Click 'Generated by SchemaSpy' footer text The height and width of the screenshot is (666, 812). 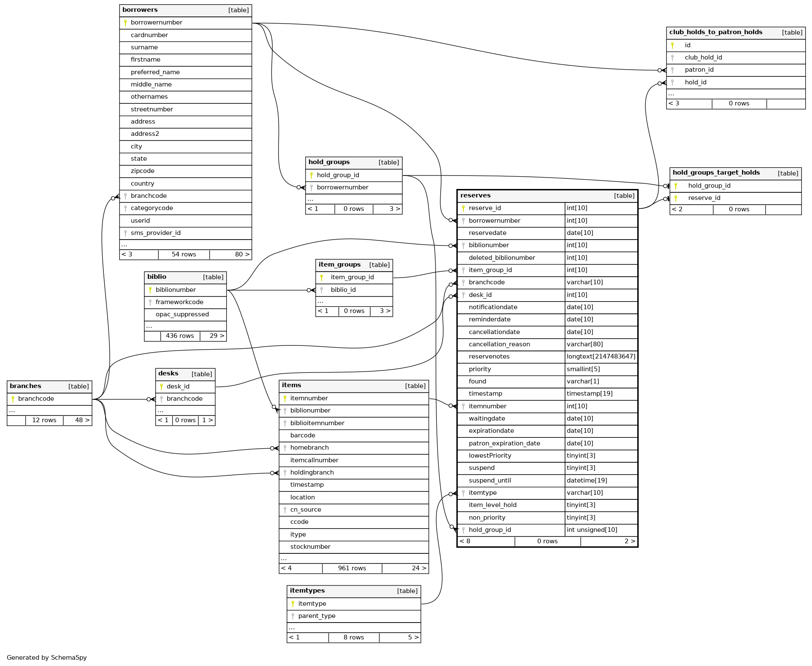coord(47,658)
